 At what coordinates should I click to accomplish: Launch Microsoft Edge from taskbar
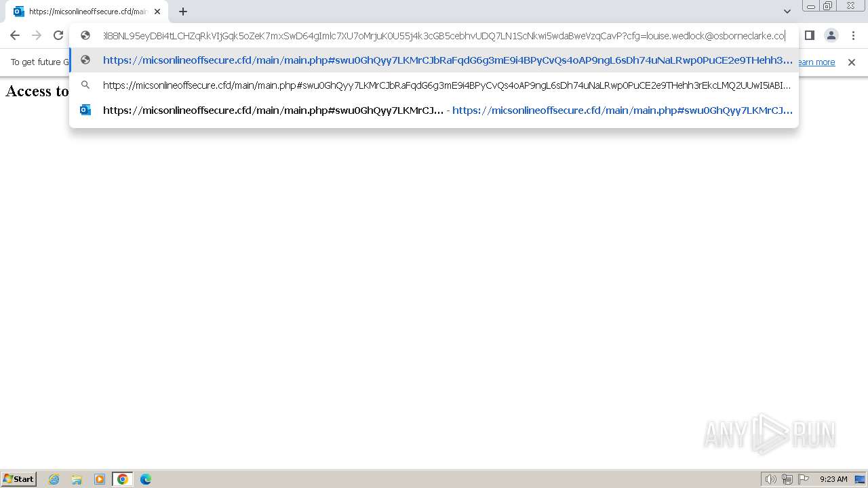point(146,479)
